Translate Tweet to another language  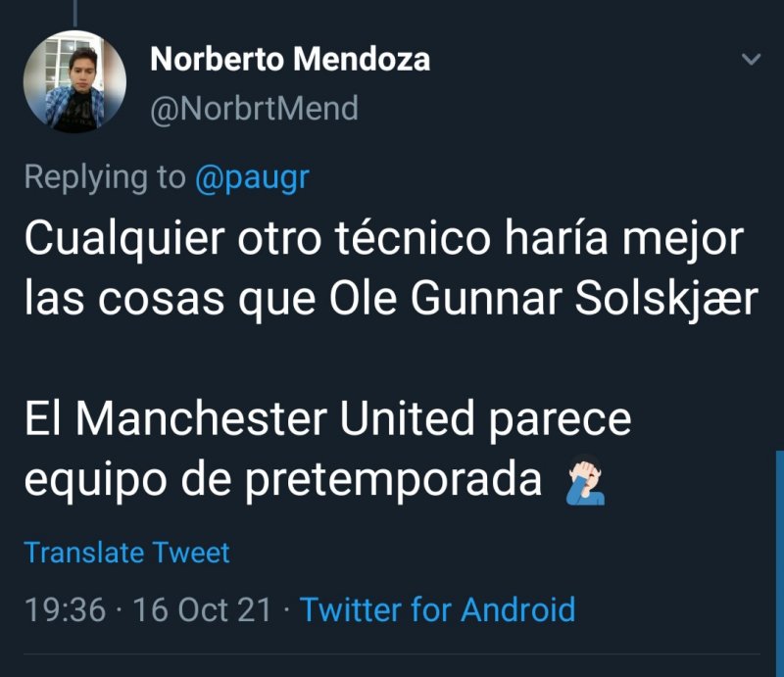coord(126,553)
